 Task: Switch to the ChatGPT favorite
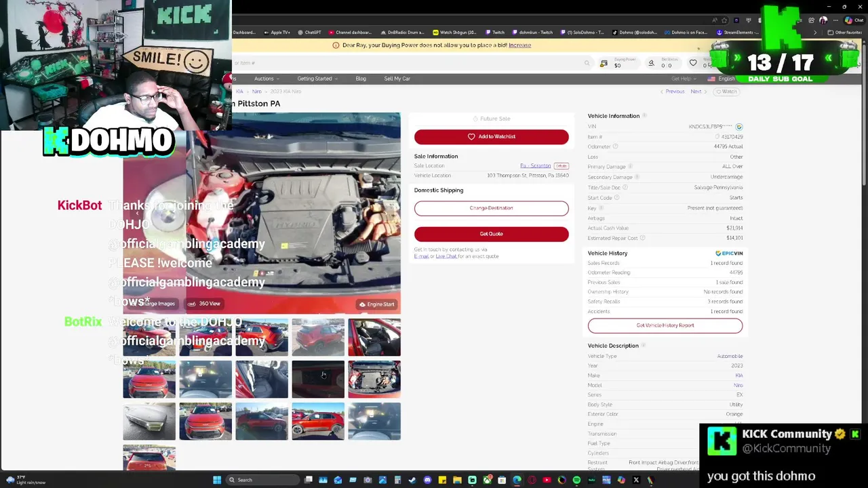(309, 33)
